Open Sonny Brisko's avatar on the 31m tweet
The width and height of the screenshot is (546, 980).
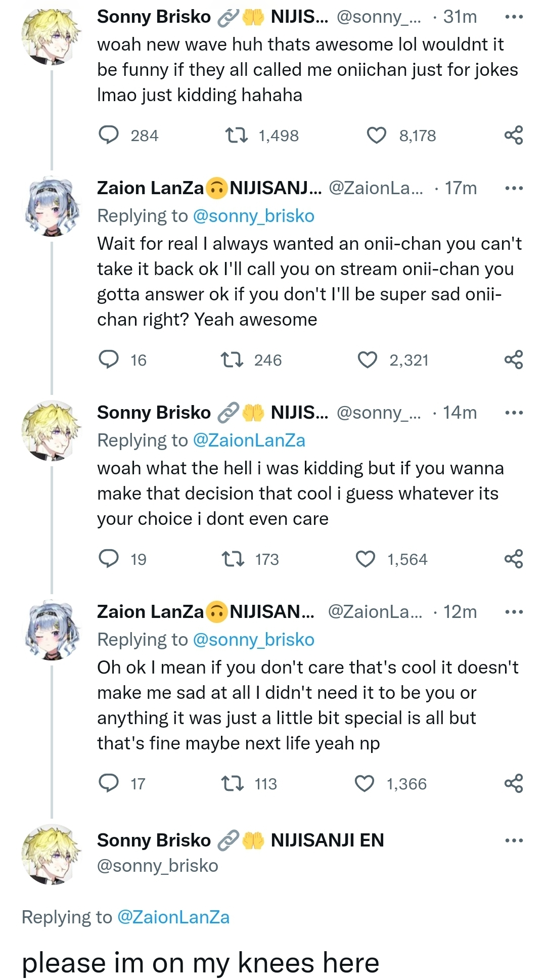[52, 36]
